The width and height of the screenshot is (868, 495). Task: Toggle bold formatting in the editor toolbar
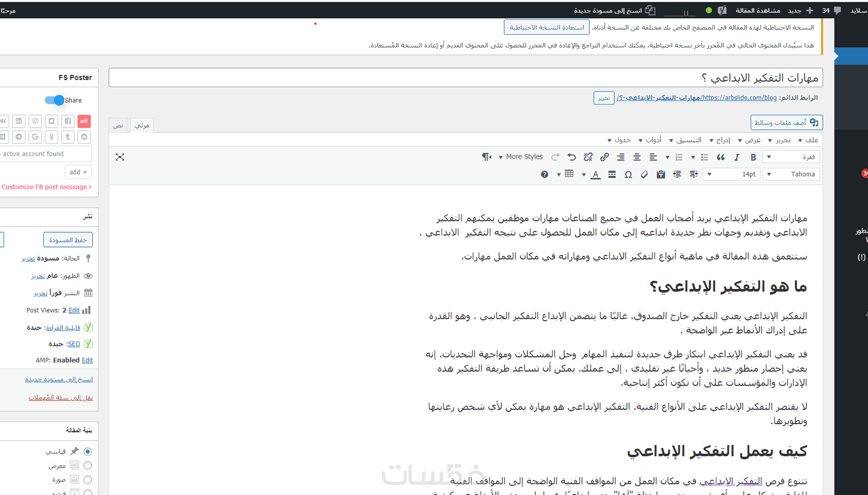coord(753,157)
